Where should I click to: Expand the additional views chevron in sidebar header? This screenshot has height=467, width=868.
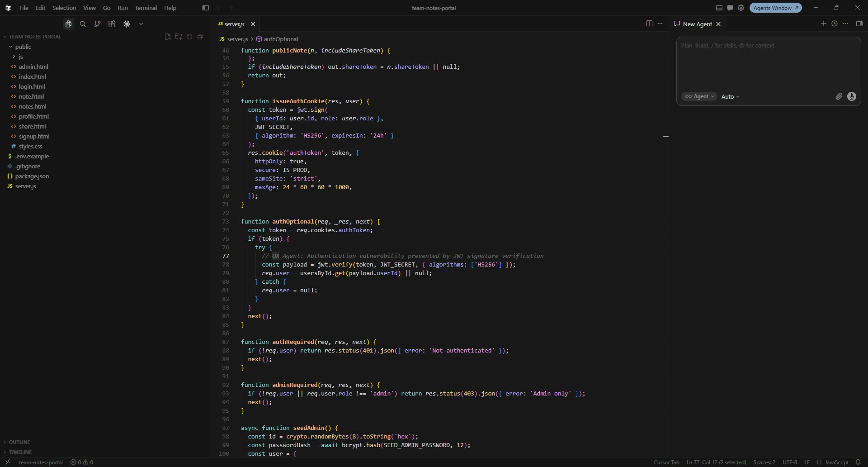141,24
